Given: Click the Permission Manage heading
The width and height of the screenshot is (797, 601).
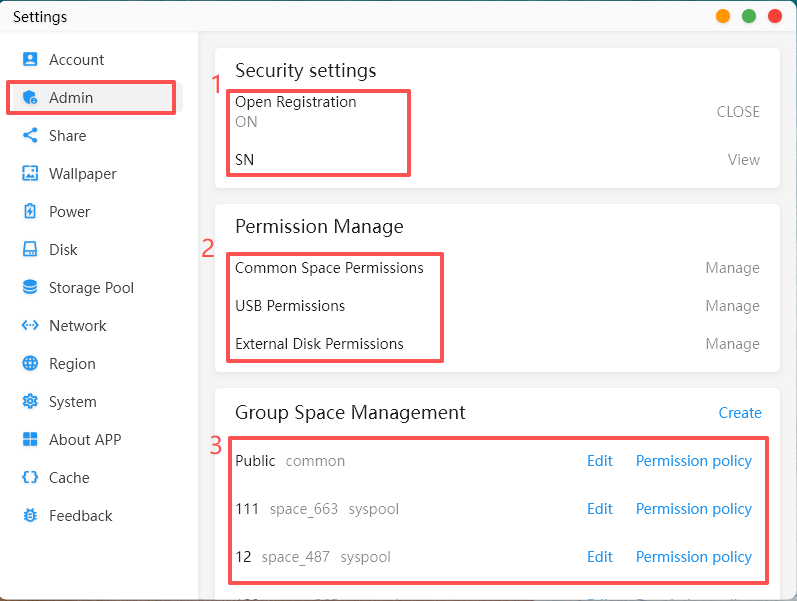Looking at the screenshot, I should pos(319,226).
